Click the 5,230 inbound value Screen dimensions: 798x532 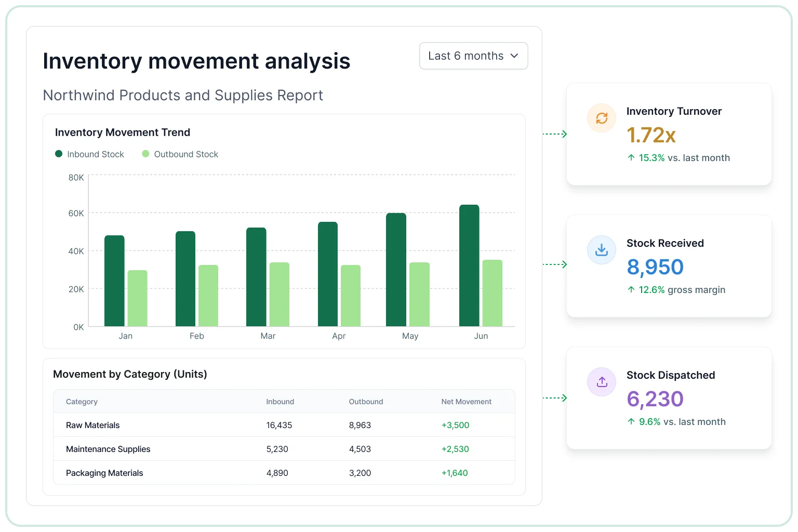(277, 449)
